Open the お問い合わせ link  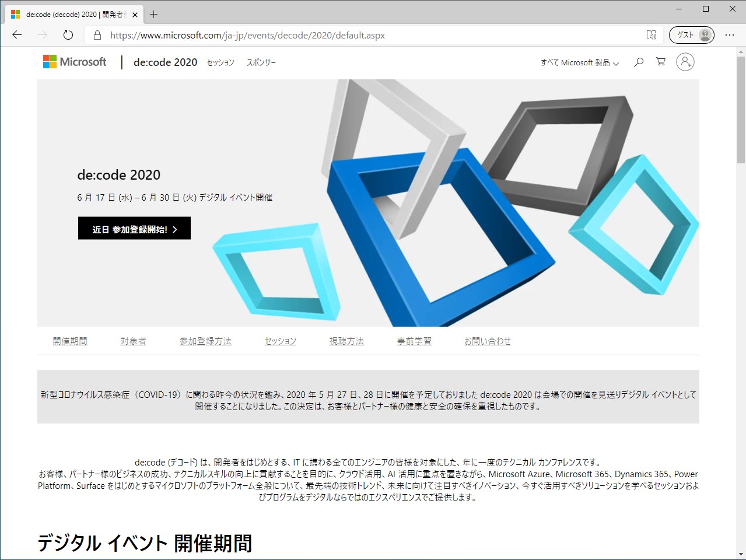click(x=488, y=341)
